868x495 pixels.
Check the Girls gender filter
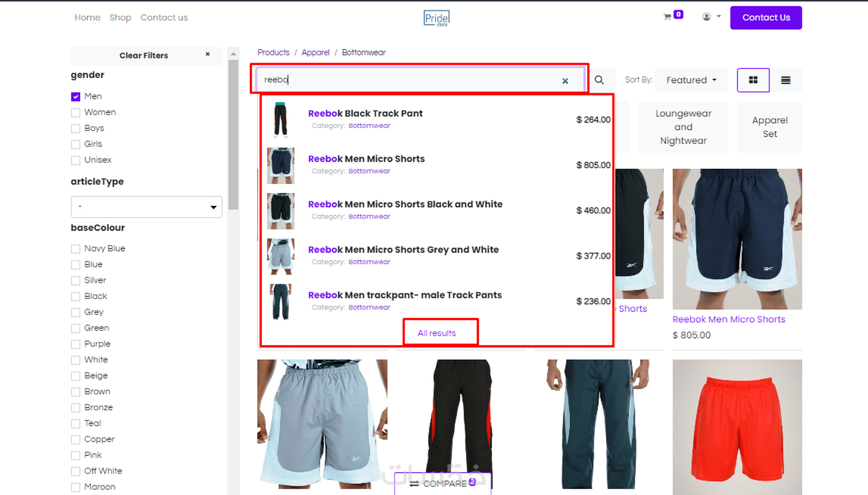[76, 144]
